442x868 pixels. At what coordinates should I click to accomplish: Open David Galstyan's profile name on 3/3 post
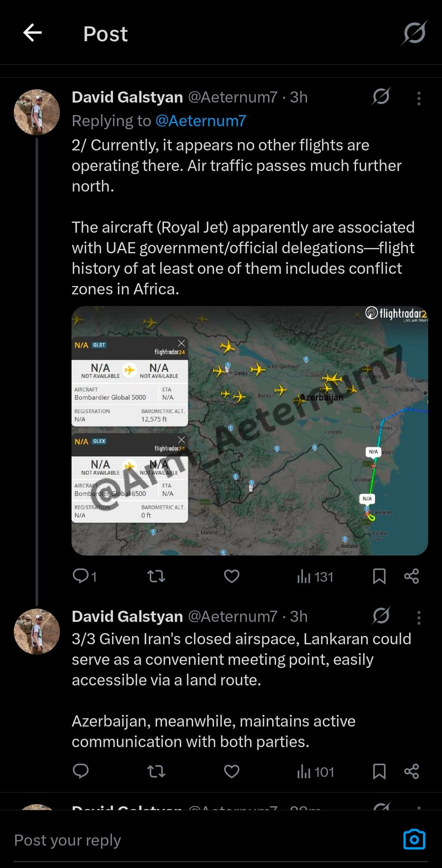click(x=127, y=616)
